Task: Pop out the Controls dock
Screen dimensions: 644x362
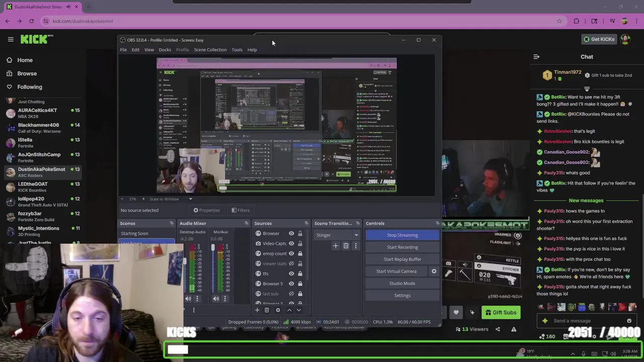Action: (437, 223)
